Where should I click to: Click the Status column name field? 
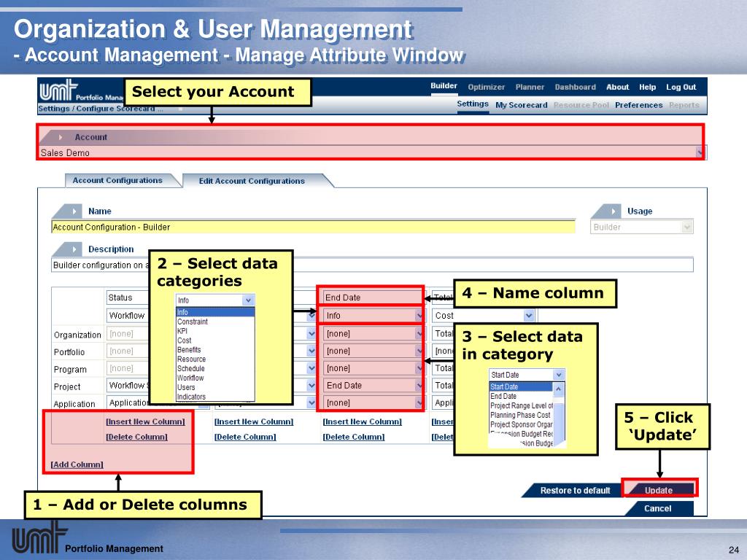click(x=128, y=297)
